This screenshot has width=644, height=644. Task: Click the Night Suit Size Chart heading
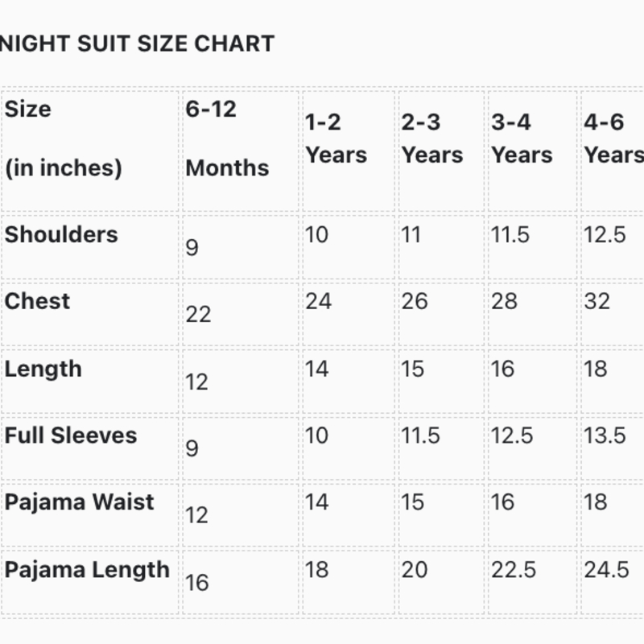pyautogui.click(x=137, y=43)
